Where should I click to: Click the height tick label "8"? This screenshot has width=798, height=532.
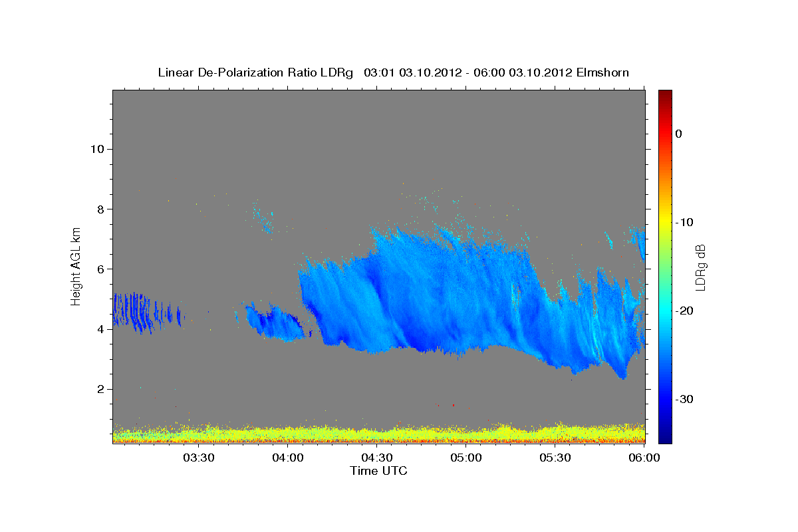click(x=100, y=209)
